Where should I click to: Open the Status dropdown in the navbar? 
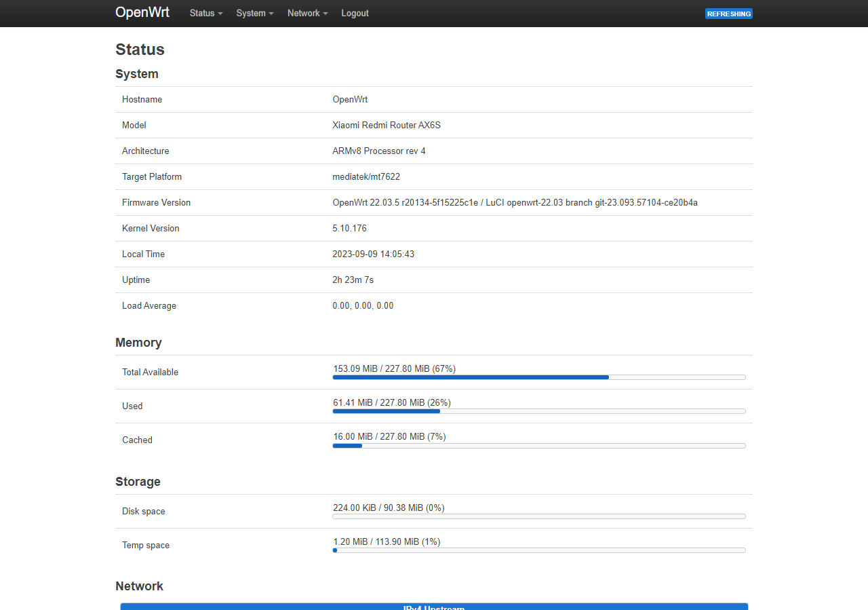pos(205,14)
